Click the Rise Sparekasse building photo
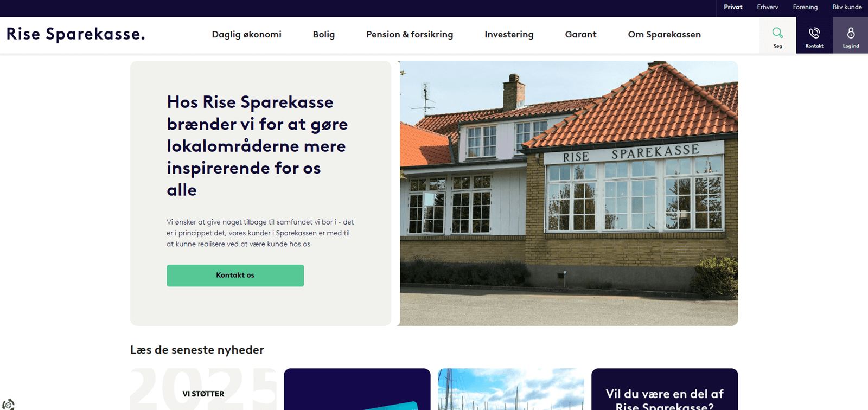868x410 pixels. [569, 193]
